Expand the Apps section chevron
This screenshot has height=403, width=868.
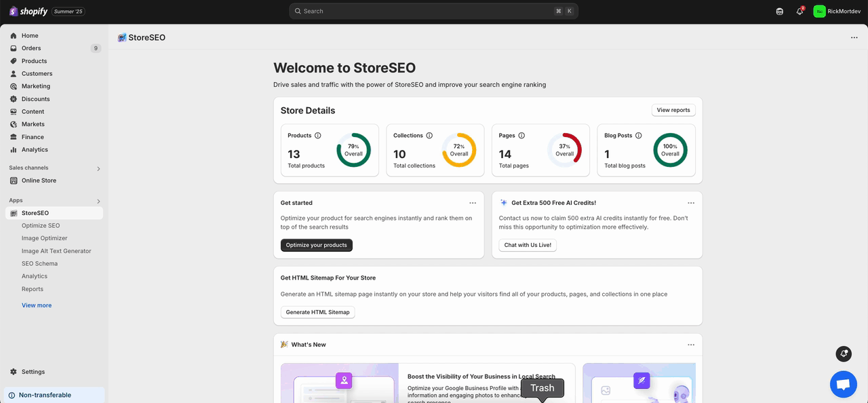98,201
